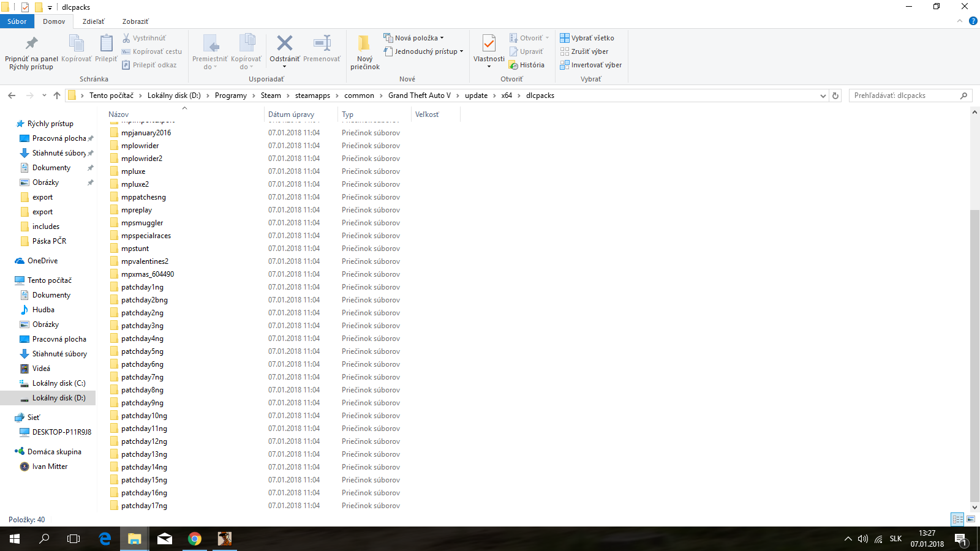Go up one folder level arrow
Image resolution: width=980 pixels, height=551 pixels.
pos(57,96)
